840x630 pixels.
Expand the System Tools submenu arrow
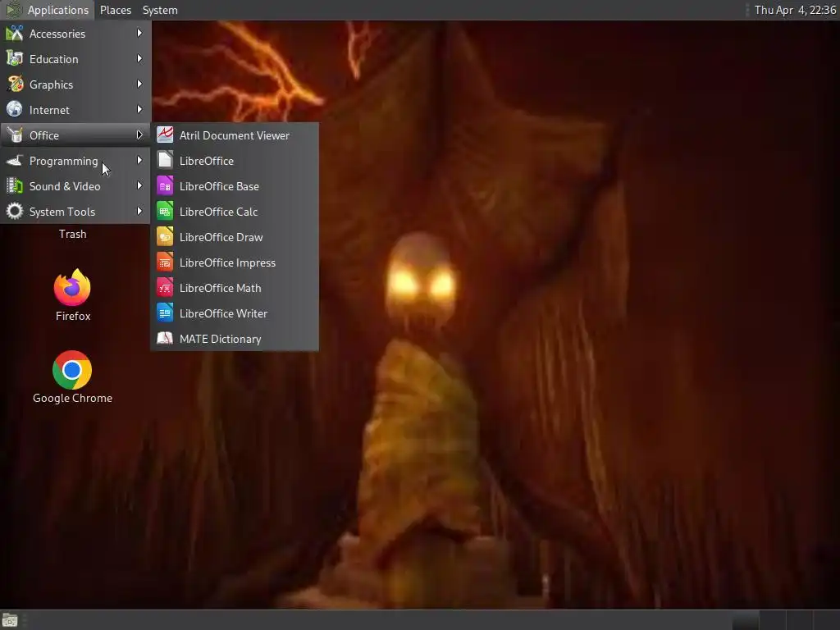coord(139,211)
